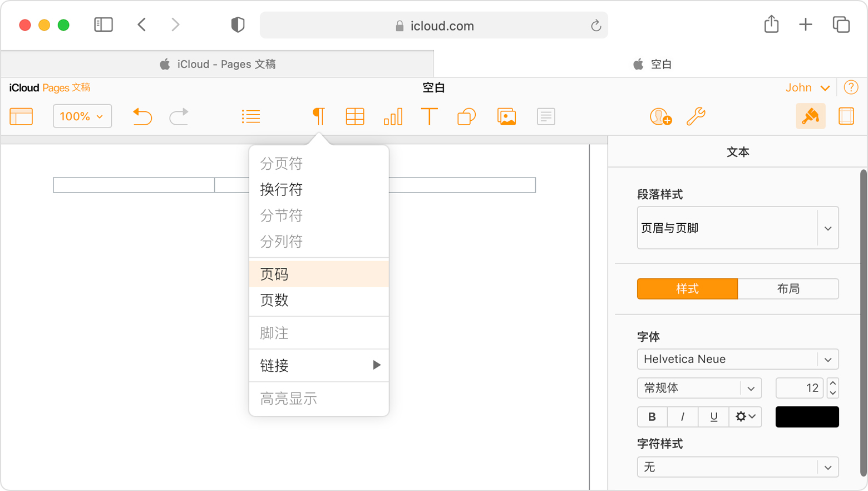
Task: Open the Document sidebar icon
Action: pos(846,116)
